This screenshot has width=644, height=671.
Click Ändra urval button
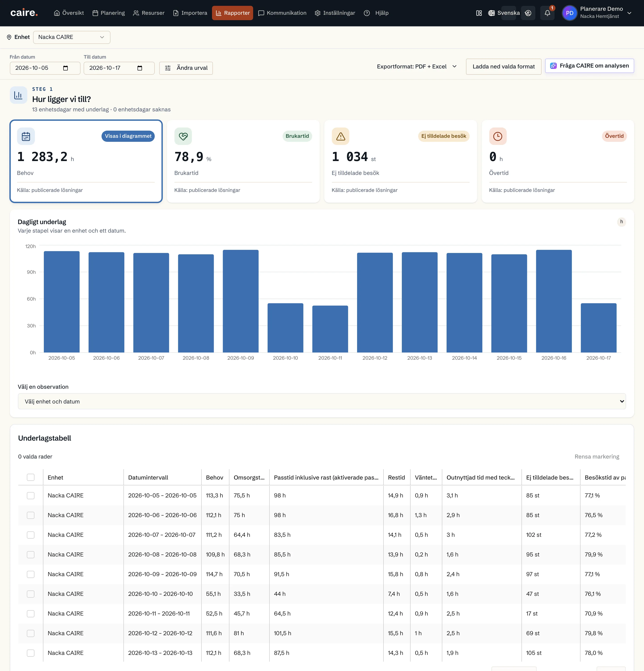[x=186, y=68]
